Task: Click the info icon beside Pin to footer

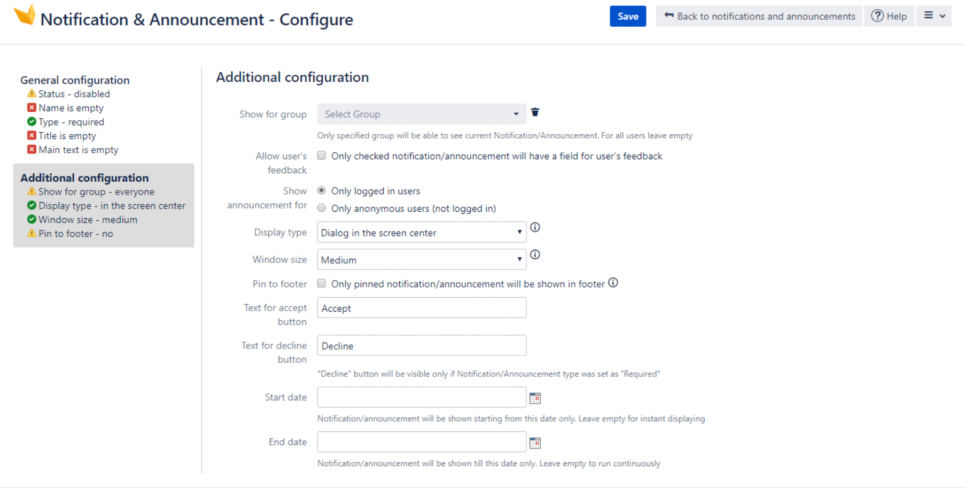Action: pyautogui.click(x=613, y=283)
